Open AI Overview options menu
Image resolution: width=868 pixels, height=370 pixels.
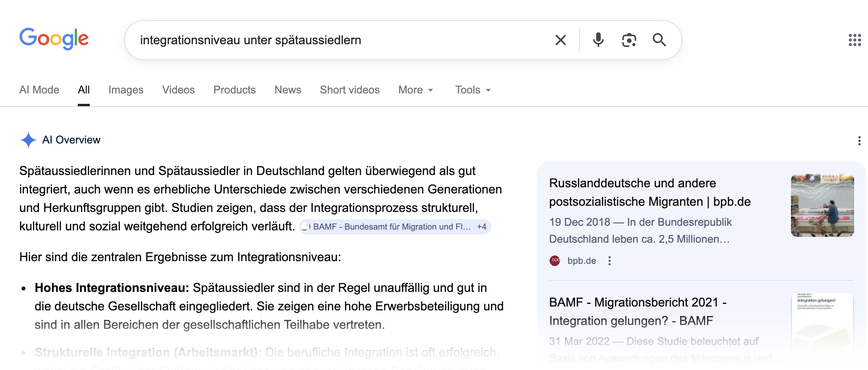click(859, 141)
